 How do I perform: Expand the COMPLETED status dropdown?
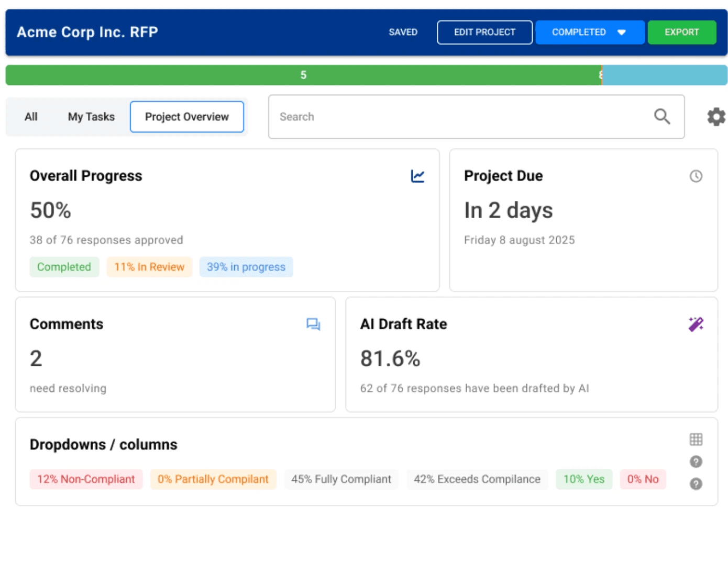tap(590, 32)
